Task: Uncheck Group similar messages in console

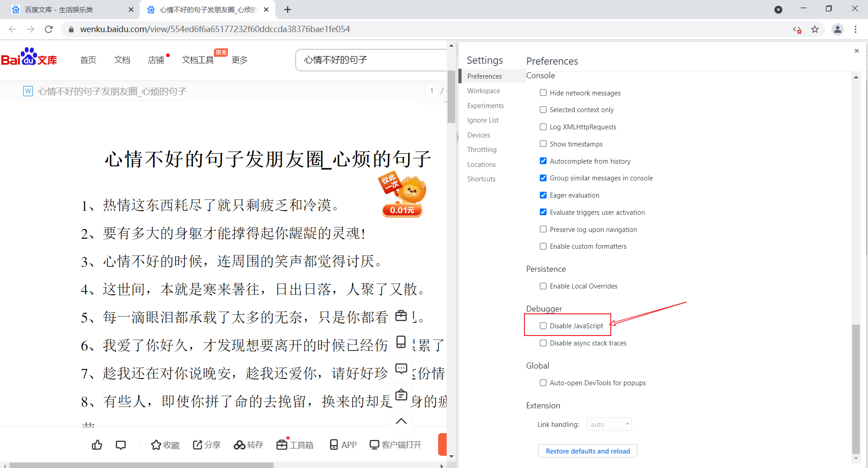Action: click(x=543, y=178)
